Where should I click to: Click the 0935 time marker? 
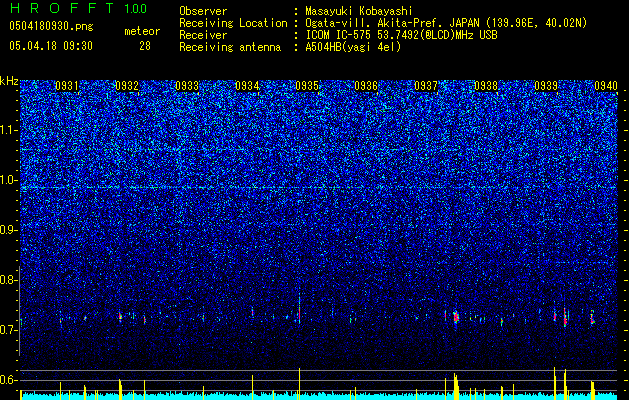[x=307, y=86]
